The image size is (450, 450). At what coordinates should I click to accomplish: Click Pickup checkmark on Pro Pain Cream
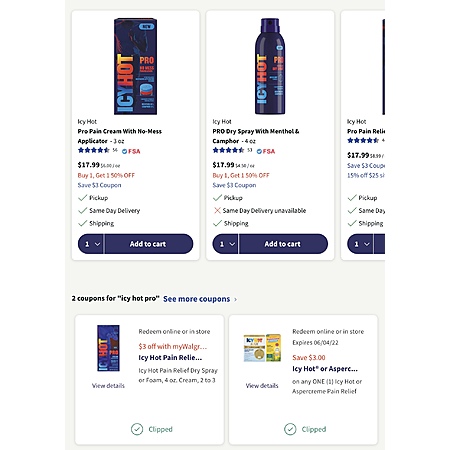click(x=82, y=198)
